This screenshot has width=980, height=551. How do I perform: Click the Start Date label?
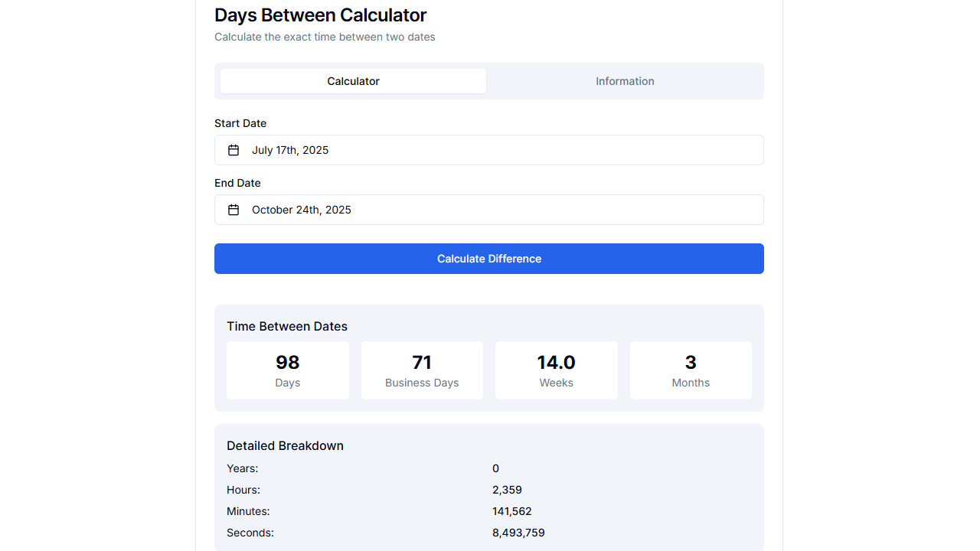240,123
